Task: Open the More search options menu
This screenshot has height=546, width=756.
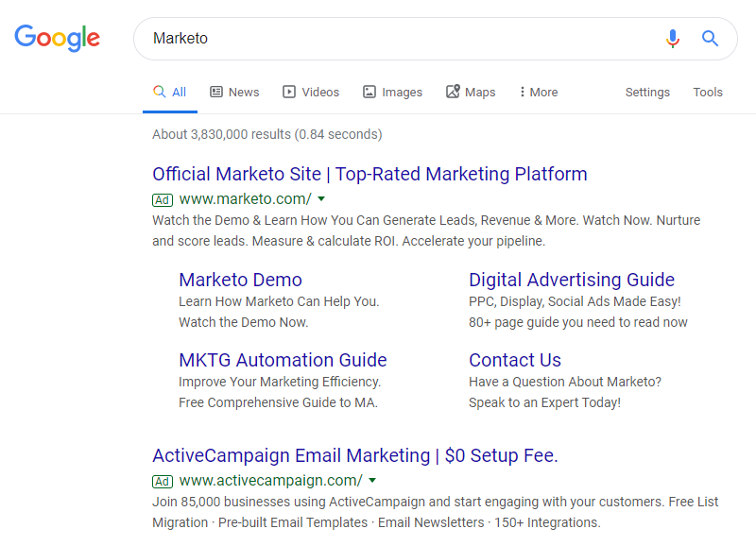Action: [x=539, y=92]
